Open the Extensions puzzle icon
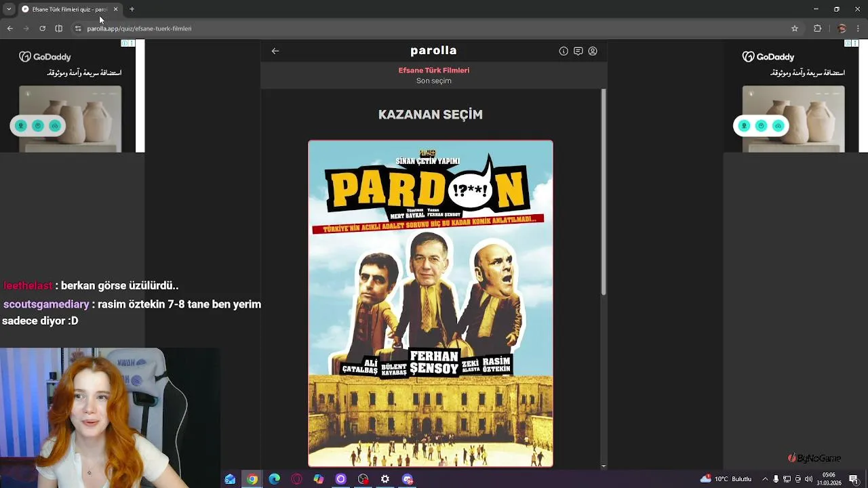The width and height of the screenshot is (868, 488). click(x=818, y=28)
